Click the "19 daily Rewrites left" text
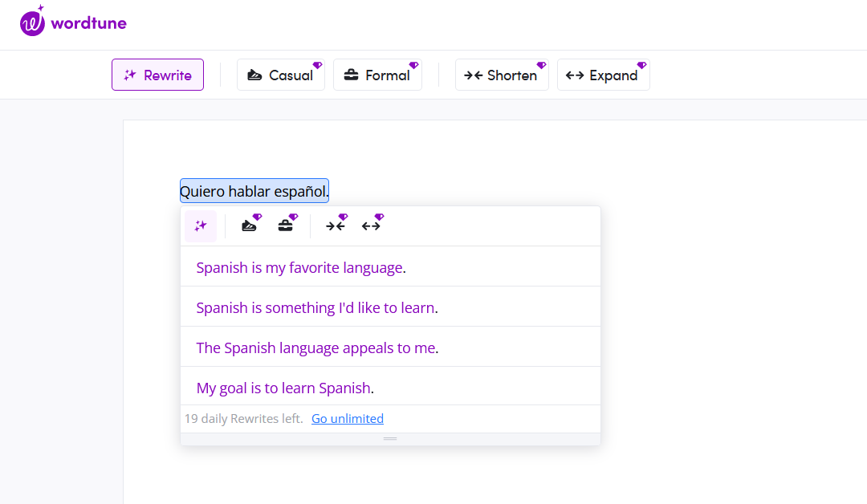 coord(243,418)
